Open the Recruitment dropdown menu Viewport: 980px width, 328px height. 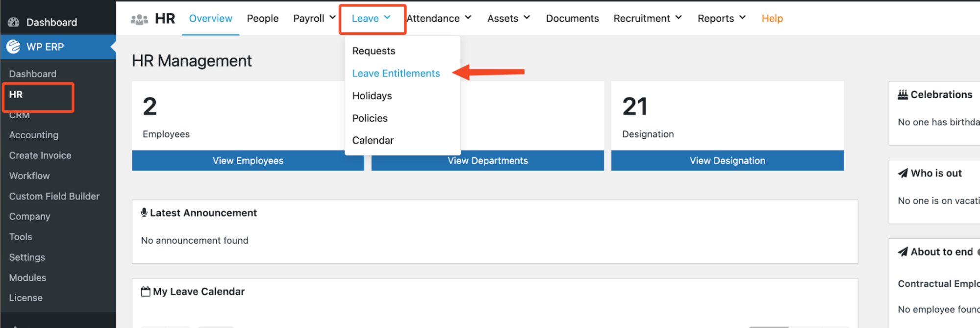647,18
